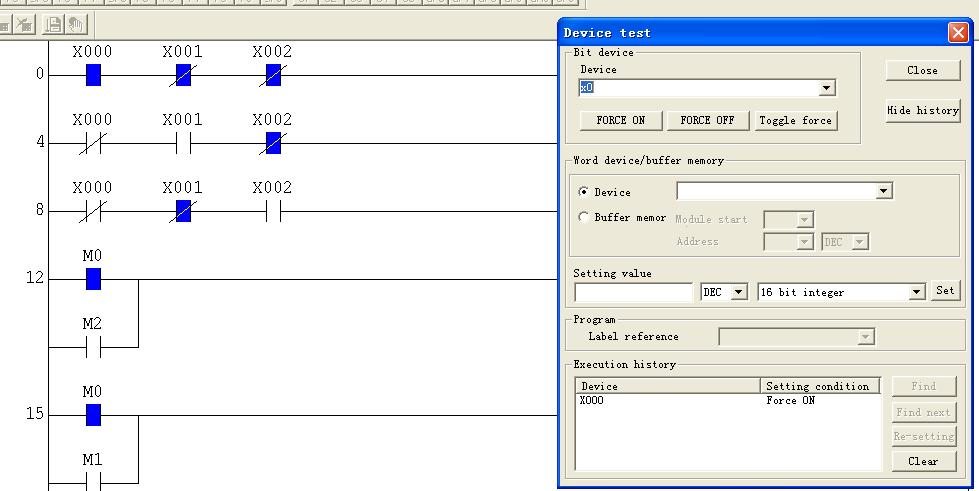Select the X002 open contact on rung 8

tap(272, 211)
